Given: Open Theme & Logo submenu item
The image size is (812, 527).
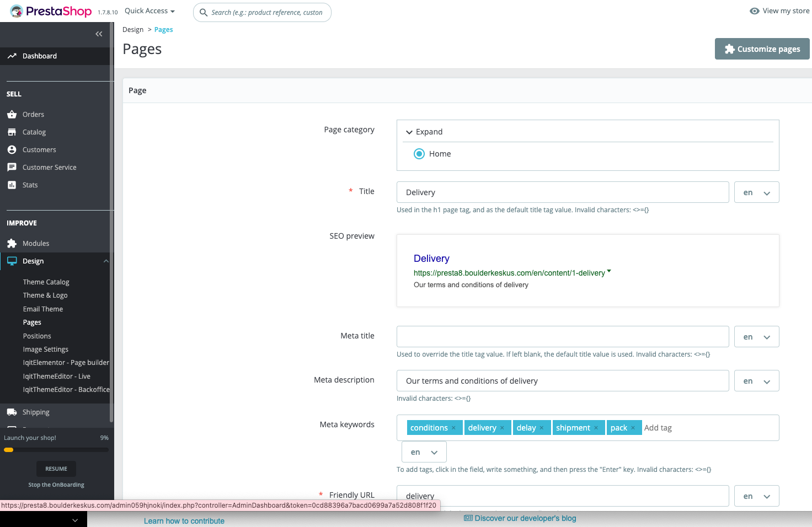Looking at the screenshot, I should click(45, 295).
